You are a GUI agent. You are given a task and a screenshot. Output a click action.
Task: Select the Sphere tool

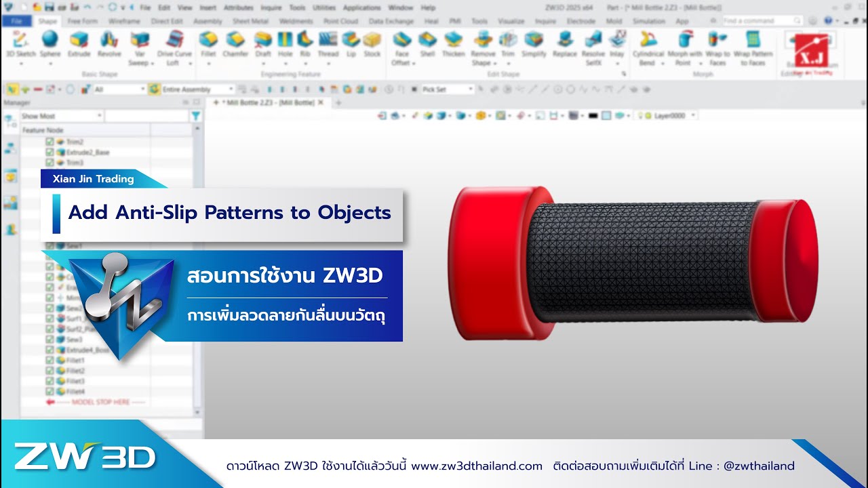[50, 44]
